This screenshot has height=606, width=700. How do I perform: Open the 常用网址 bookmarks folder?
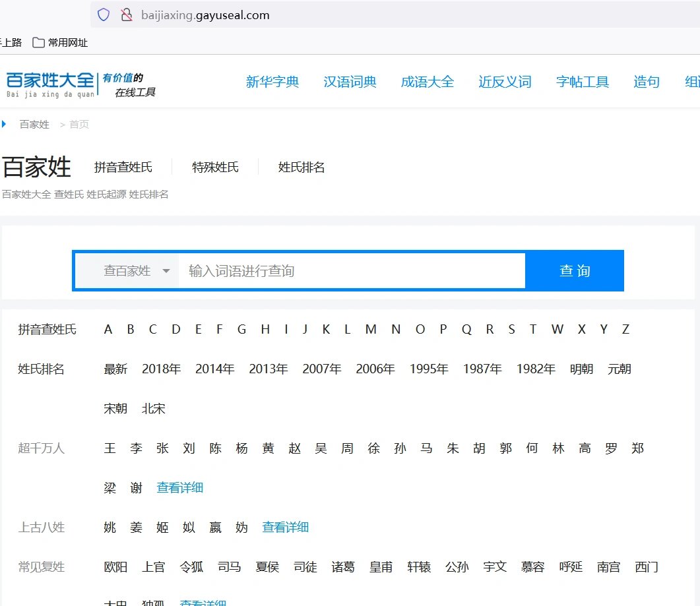click(x=60, y=42)
